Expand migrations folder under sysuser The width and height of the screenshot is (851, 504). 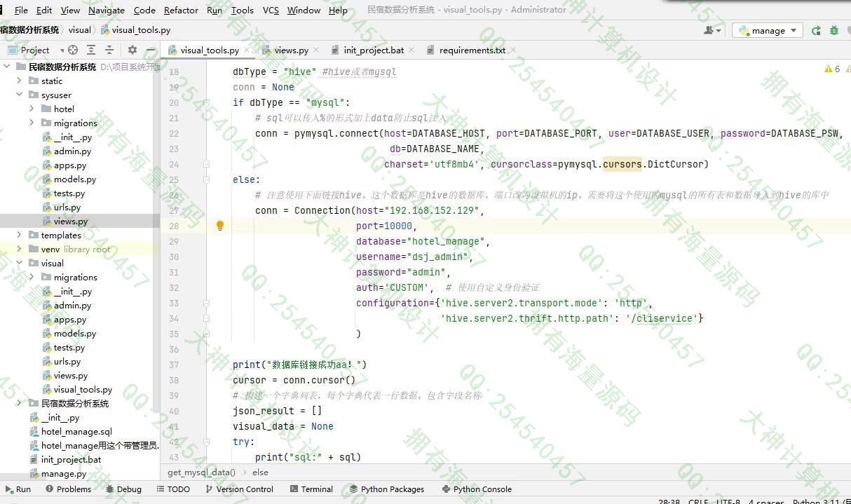pyautogui.click(x=32, y=123)
